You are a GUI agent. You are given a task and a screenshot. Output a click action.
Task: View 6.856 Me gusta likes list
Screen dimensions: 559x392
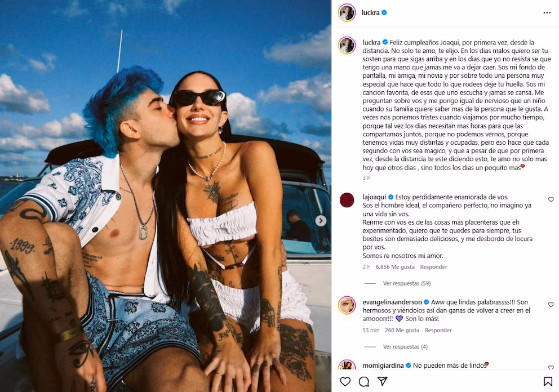(x=395, y=267)
